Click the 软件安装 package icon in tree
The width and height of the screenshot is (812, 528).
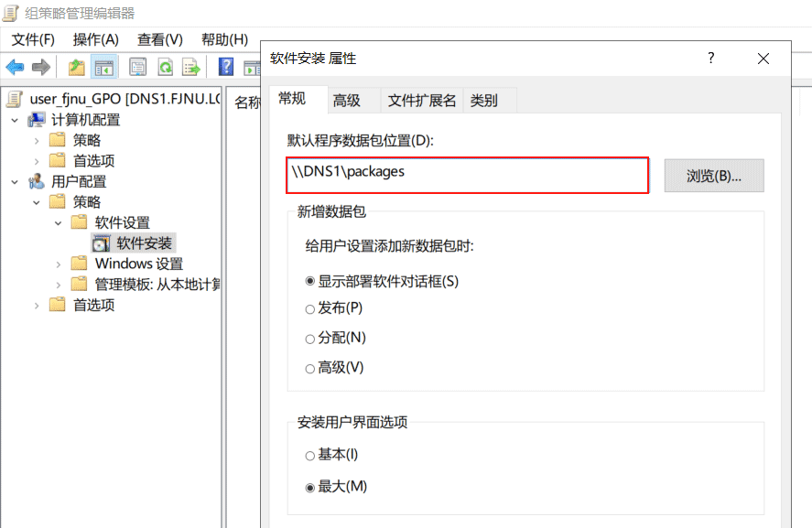102,243
